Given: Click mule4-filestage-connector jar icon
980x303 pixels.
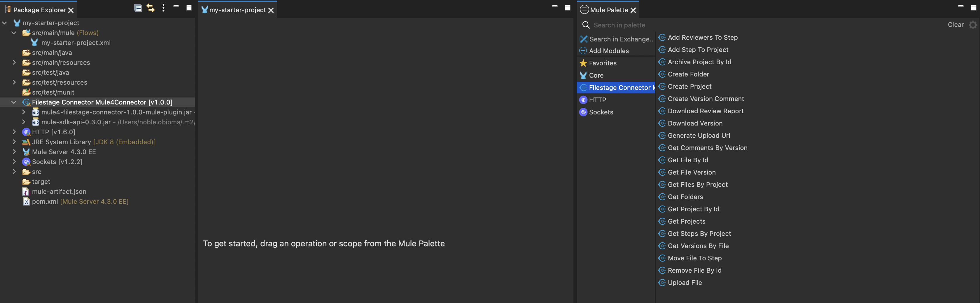Looking at the screenshot, I should pyautogui.click(x=35, y=112).
